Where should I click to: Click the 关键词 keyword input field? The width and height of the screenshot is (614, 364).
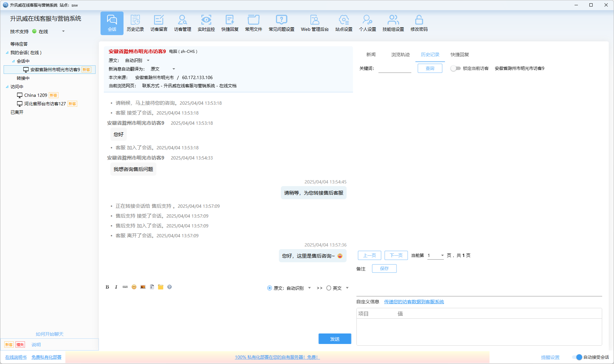[395, 68]
